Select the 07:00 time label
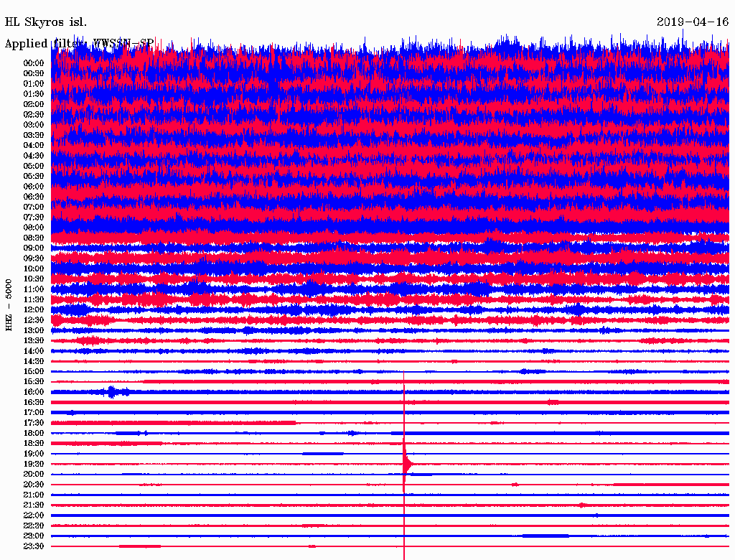This screenshot has height=560, width=735. point(34,207)
